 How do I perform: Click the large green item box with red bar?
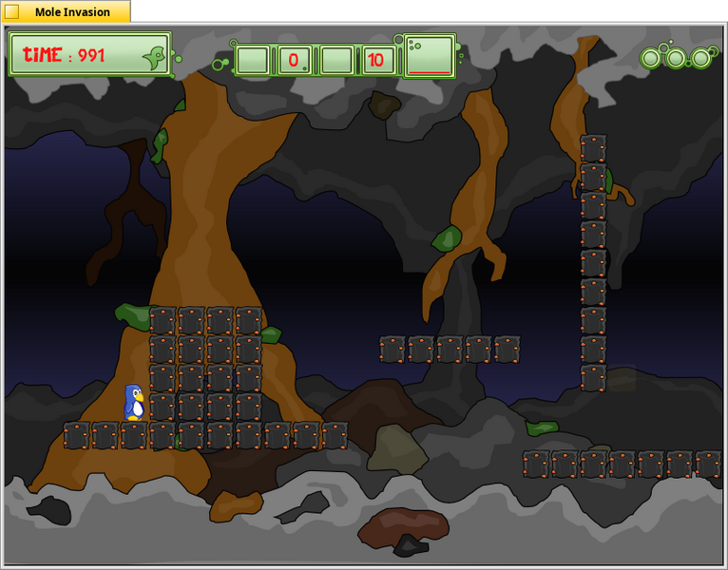click(430, 56)
